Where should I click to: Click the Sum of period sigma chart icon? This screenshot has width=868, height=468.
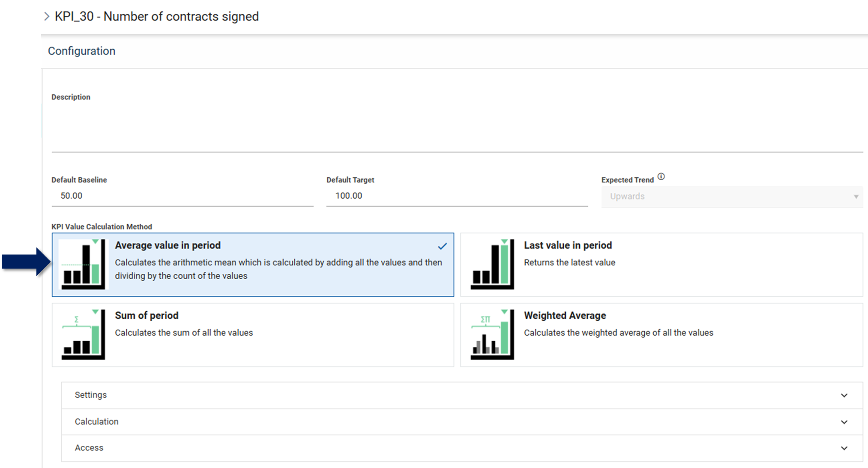point(83,334)
